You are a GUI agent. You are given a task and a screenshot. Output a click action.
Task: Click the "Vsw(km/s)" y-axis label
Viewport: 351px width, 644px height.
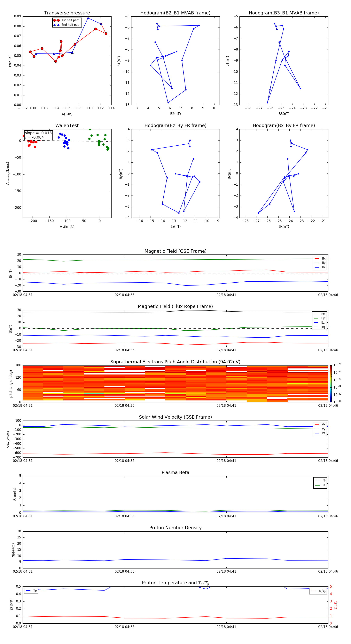(8, 439)
